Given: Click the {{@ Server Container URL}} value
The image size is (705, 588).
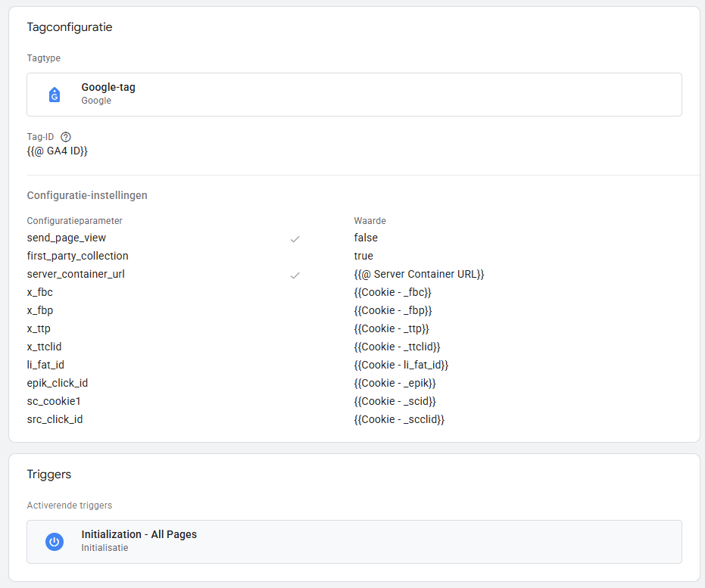Looking at the screenshot, I should [x=419, y=274].
